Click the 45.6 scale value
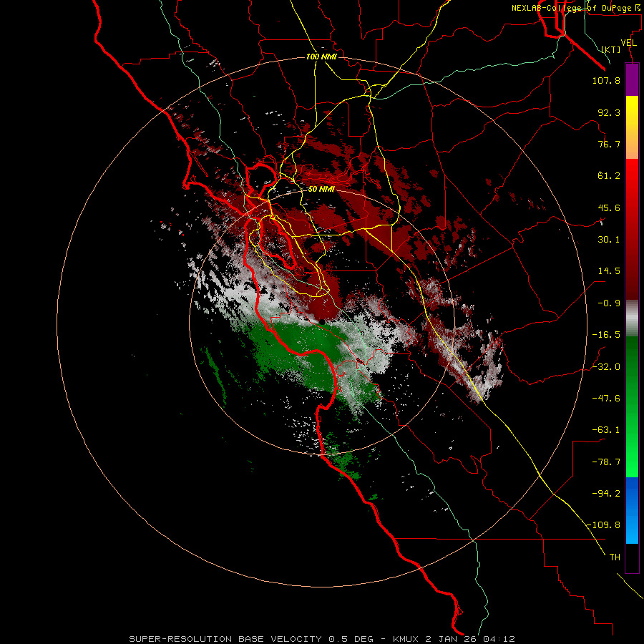 [x=609, y=208]
